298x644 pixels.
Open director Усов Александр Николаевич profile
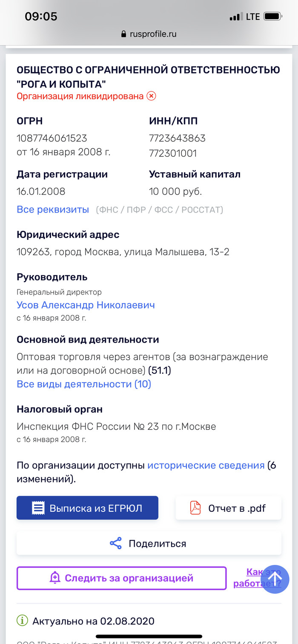click(x=86, y=305)
